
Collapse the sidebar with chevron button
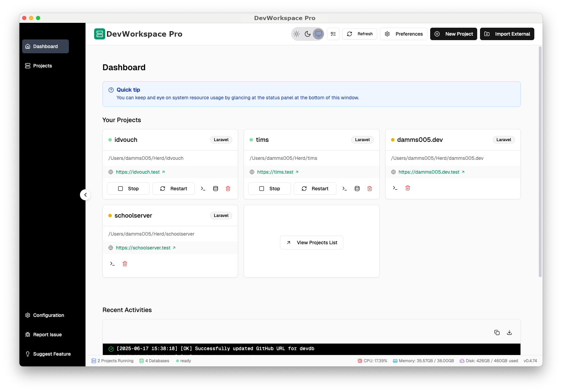85,195
